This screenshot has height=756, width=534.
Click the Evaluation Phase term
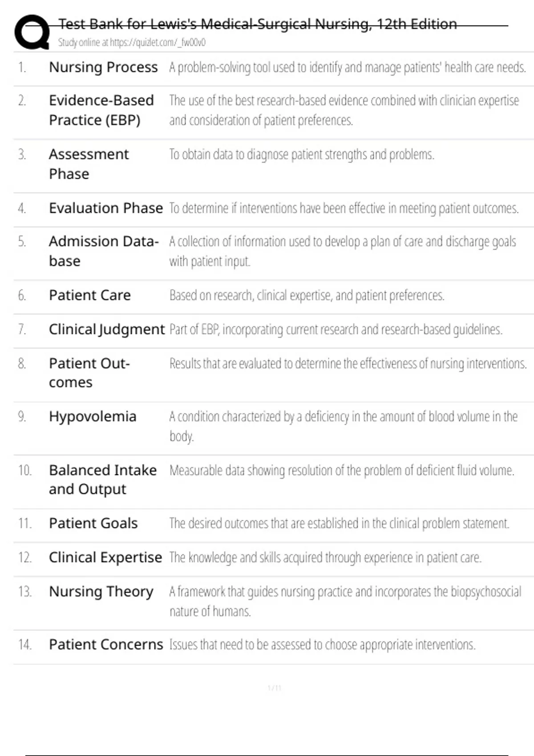click(x=106, y=208)
